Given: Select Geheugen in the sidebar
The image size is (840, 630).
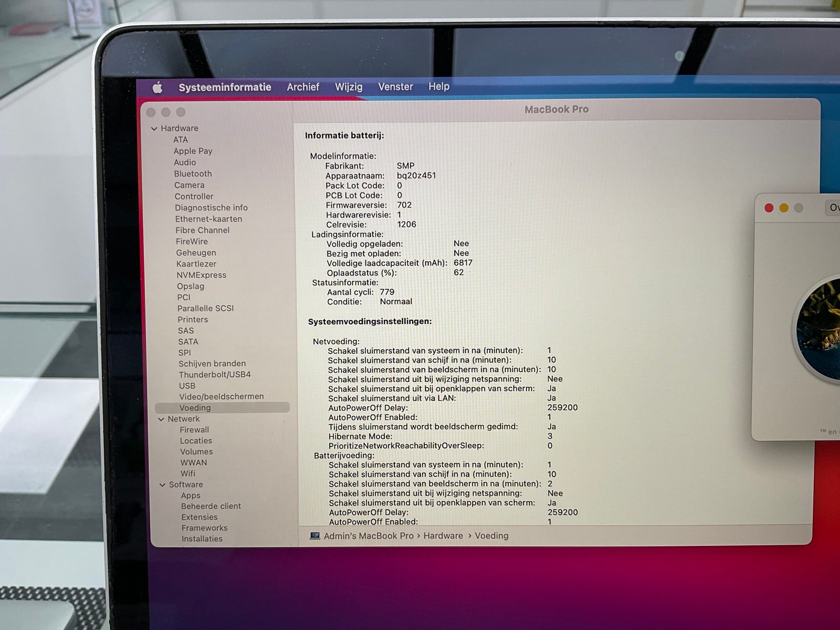Looking at the screenshot, I should (x=196, y=253).
